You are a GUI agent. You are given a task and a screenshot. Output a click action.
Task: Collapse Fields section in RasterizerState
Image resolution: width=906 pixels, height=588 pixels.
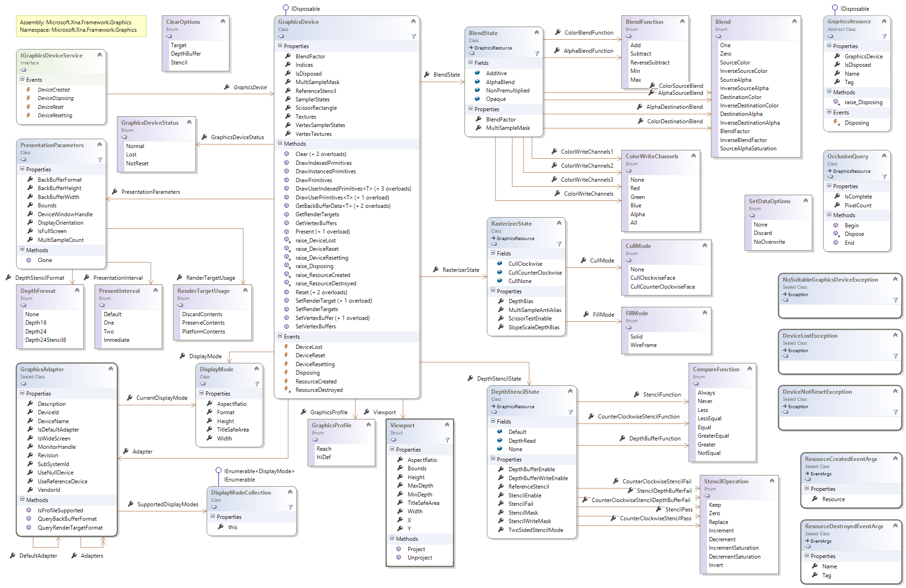pos(493,253)
